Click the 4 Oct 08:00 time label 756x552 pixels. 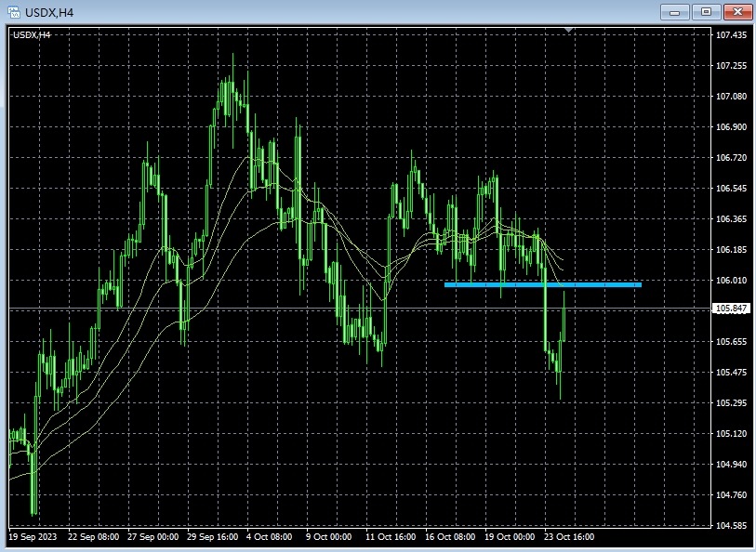[x=269, y=537]
